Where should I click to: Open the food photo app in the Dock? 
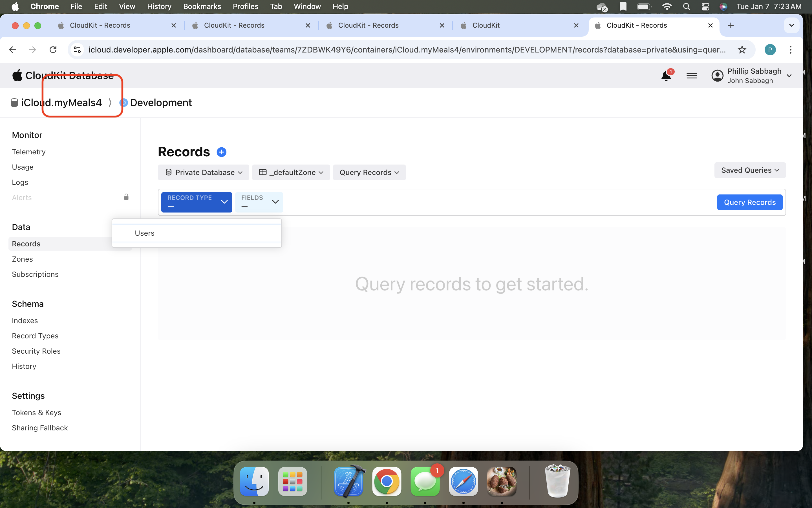pyautogui.click(x=502, y=481)
